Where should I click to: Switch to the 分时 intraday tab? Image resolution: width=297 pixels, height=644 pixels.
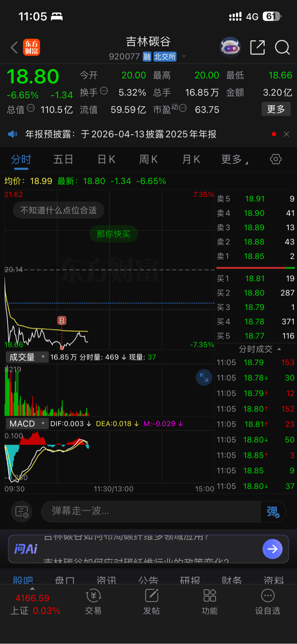click(x=21, y=159)
